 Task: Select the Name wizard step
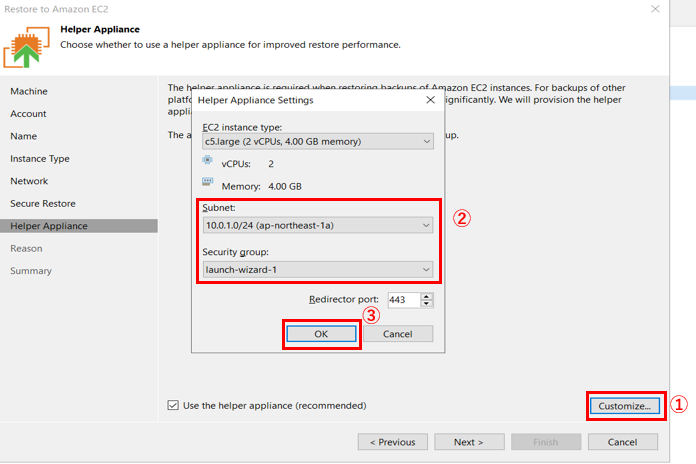[24, 136]
